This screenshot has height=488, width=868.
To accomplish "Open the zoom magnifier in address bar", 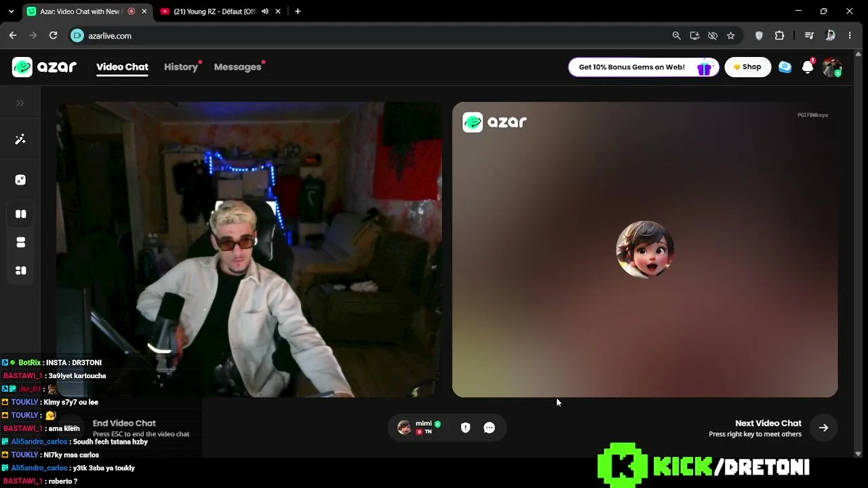I will click(x=676, y=36).
